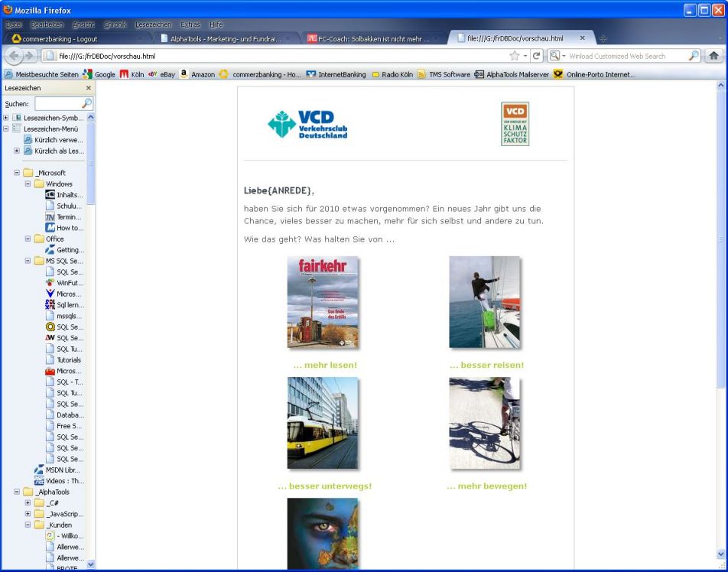This screenshot has width=728, height=572.
Task: Switch to AlphaTools Marketing tab
Action: pyautogui.click(x=226, y=38)
